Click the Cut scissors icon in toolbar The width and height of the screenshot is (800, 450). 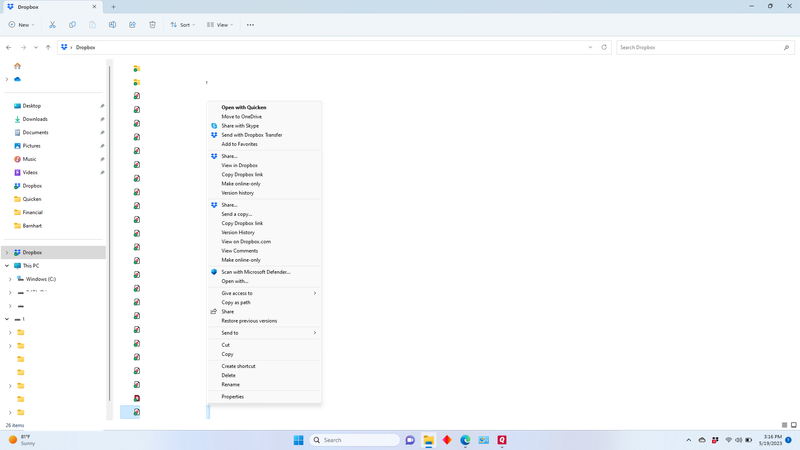point(52,24)
